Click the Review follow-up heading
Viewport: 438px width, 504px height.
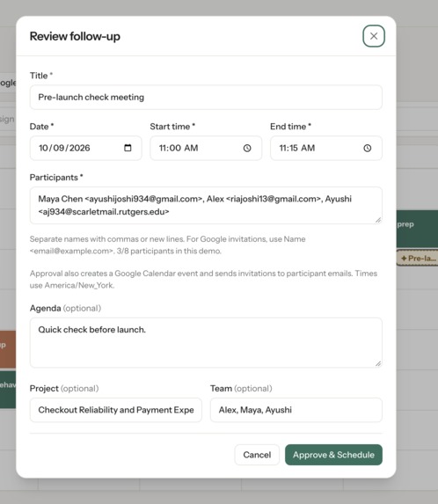point(75,36)
